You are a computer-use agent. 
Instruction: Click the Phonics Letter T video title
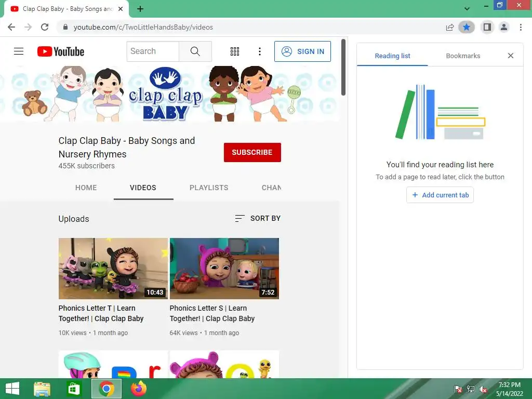point(101,313)
